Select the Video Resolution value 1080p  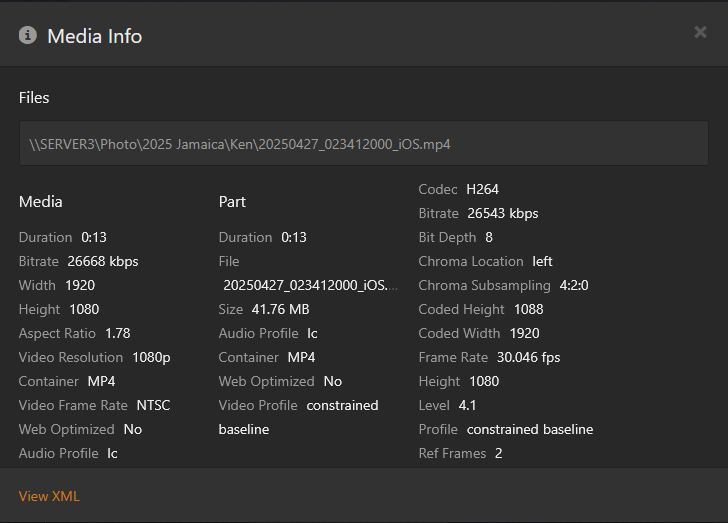click(x=151, y=357)
